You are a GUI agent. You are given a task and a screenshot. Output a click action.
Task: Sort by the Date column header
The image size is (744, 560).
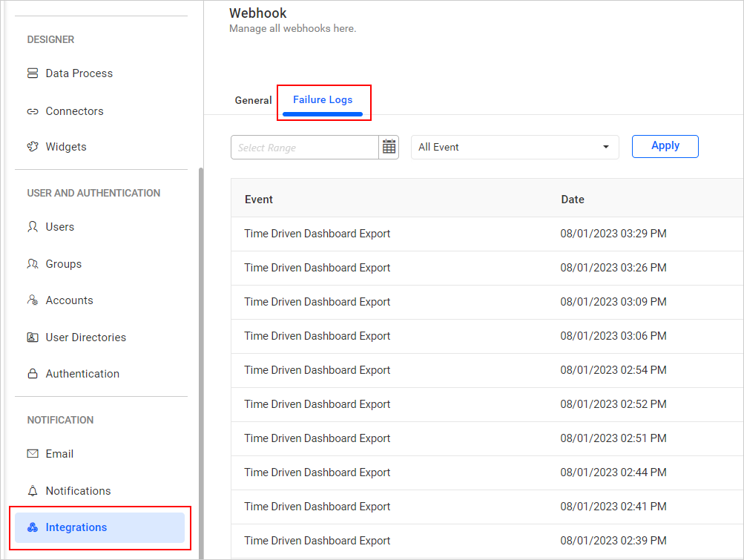[x=572, y=199]
